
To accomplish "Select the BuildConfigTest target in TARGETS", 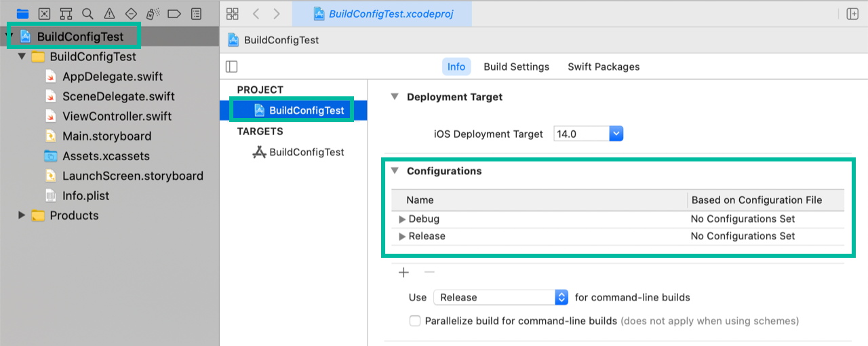I will point(307,152).
